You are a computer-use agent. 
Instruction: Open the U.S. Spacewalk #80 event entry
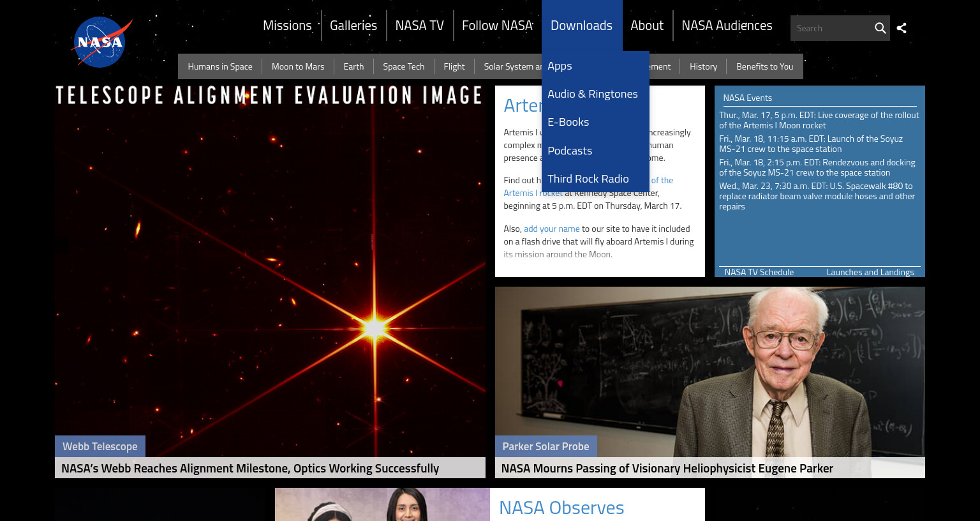tap(817, 196)
